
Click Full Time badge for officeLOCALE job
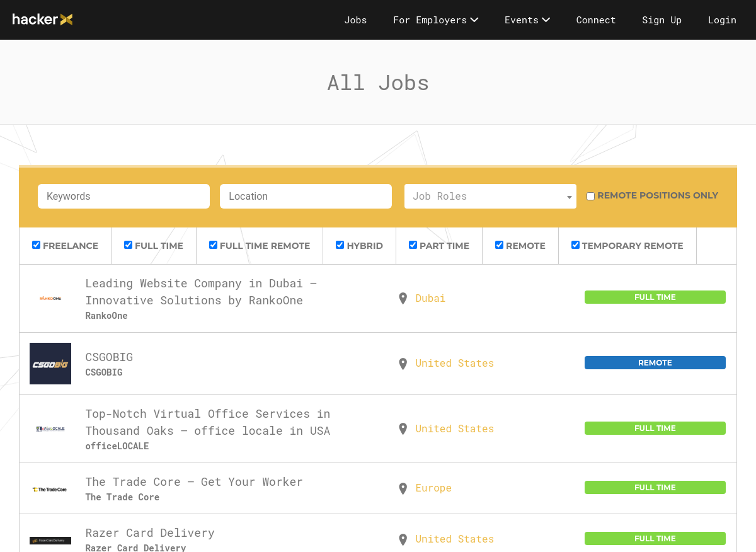coord(655,428)
